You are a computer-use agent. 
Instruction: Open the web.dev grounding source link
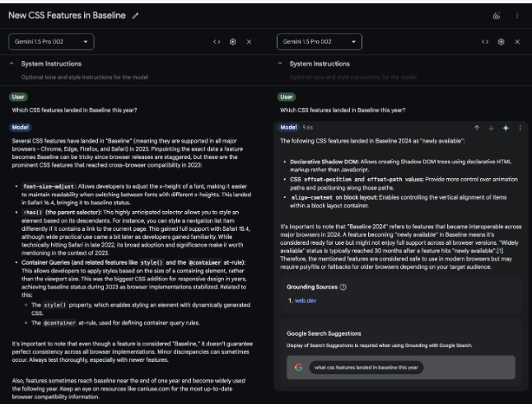[304, 301]
